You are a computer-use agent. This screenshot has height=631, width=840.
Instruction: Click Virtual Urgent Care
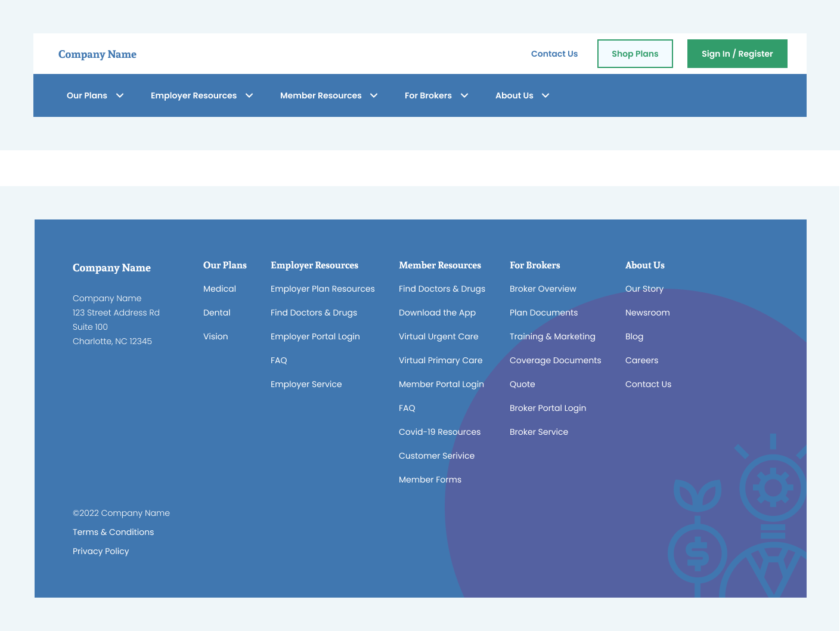click(x=438, y=336)
